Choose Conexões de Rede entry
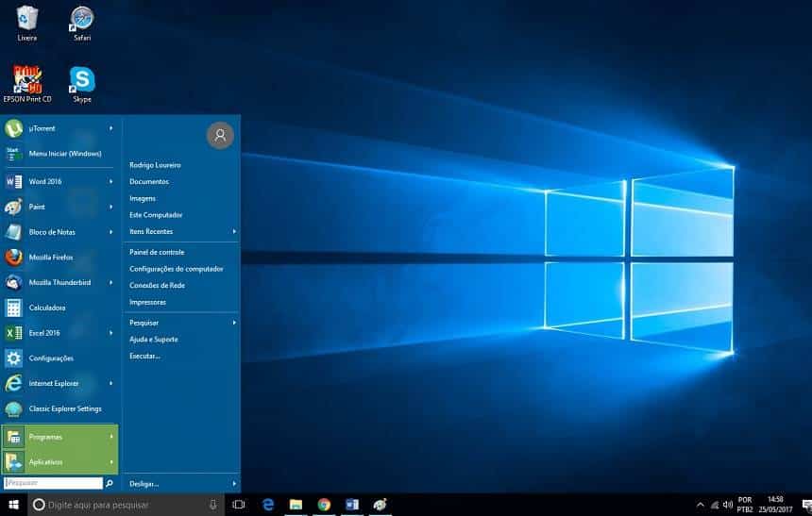This screenshot has height=516, width=812. [157, 285]
